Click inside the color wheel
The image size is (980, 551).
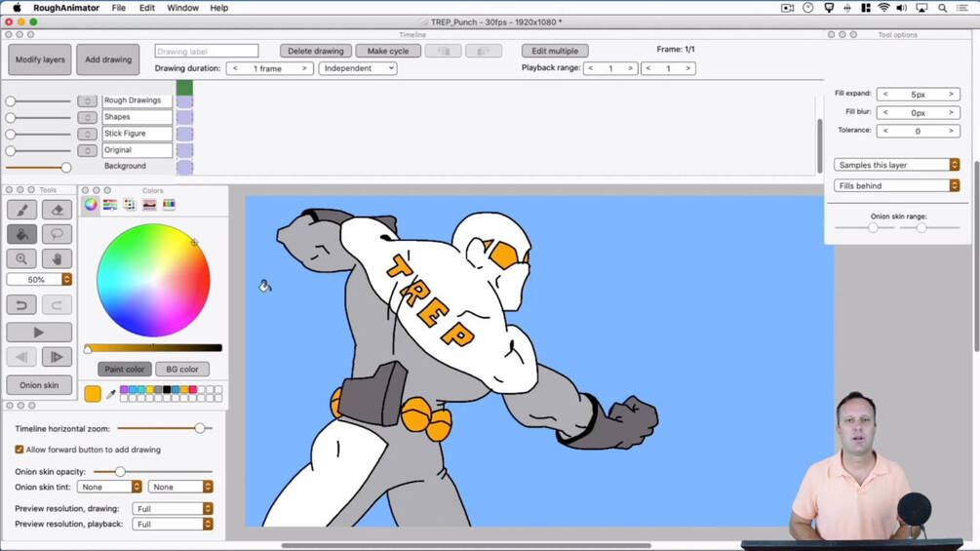coord(153,280)
